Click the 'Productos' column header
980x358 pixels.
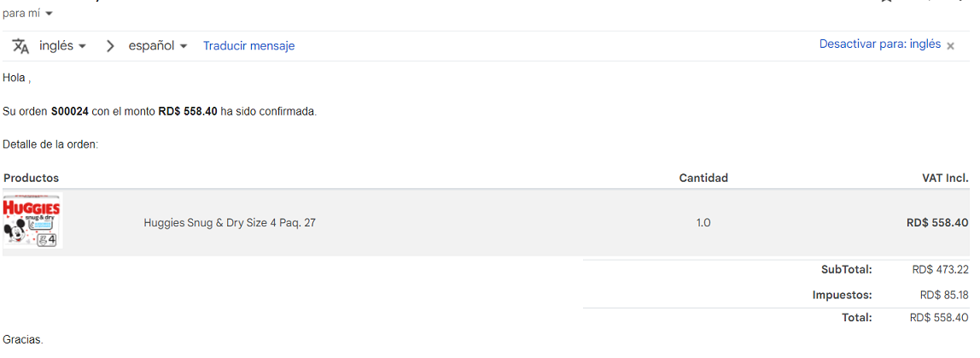coord(31,178)
